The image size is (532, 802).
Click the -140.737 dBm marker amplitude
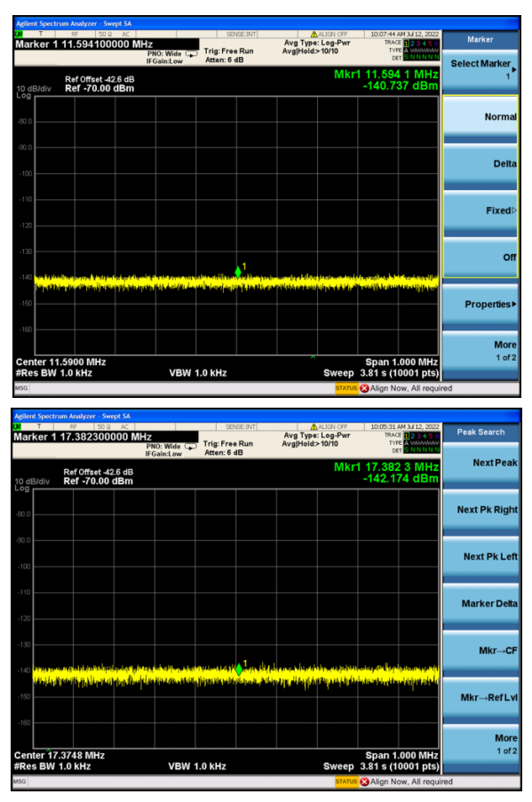pyautogui.click(x=401, y=86)
